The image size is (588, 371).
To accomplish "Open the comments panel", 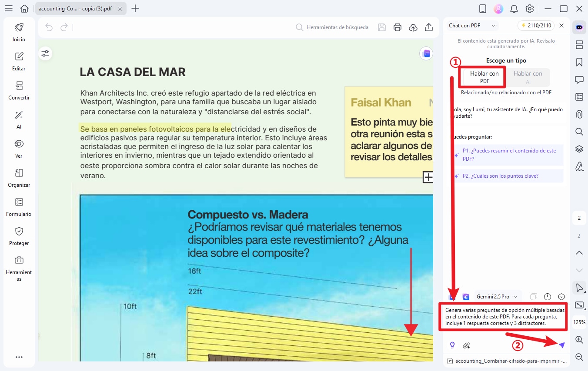I will point(579,79).
